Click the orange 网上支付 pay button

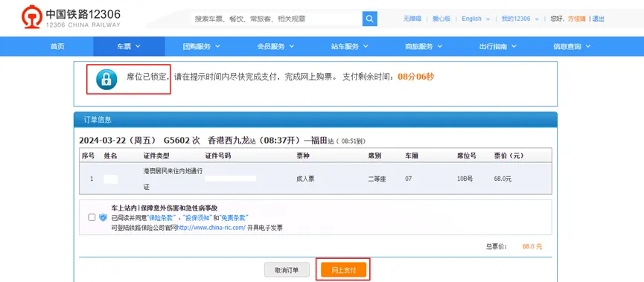pyautogui.click(x=343, y=270)
